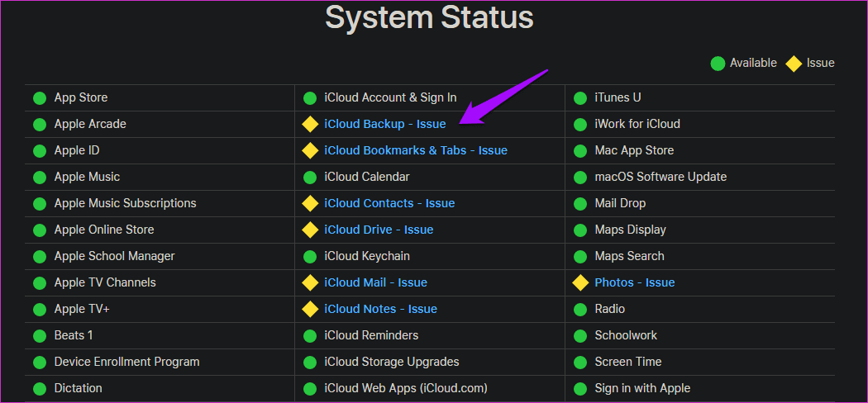The image size is (868, 403).
Task: Click green status dot beside Screen Time
Action: point(580,362)
